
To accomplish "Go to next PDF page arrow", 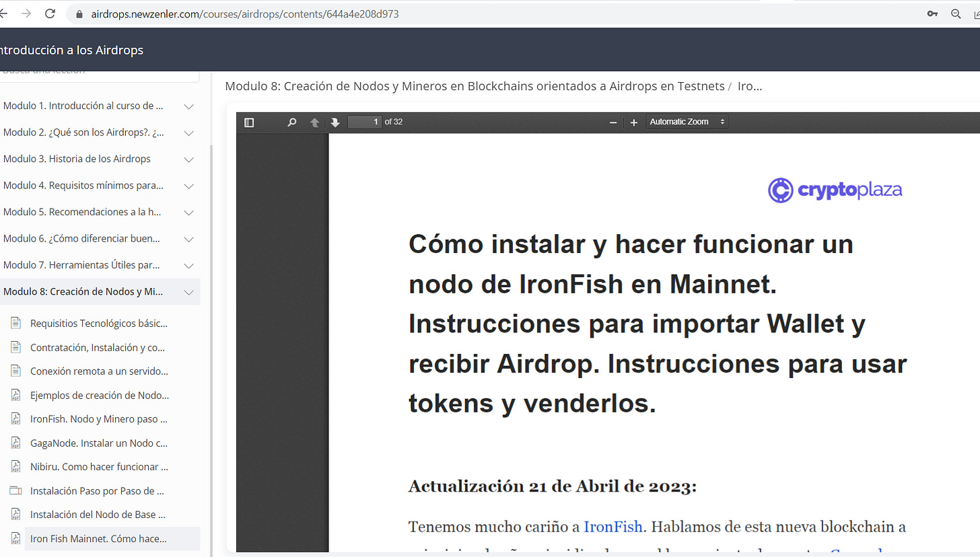I will (x=335, y=122).
